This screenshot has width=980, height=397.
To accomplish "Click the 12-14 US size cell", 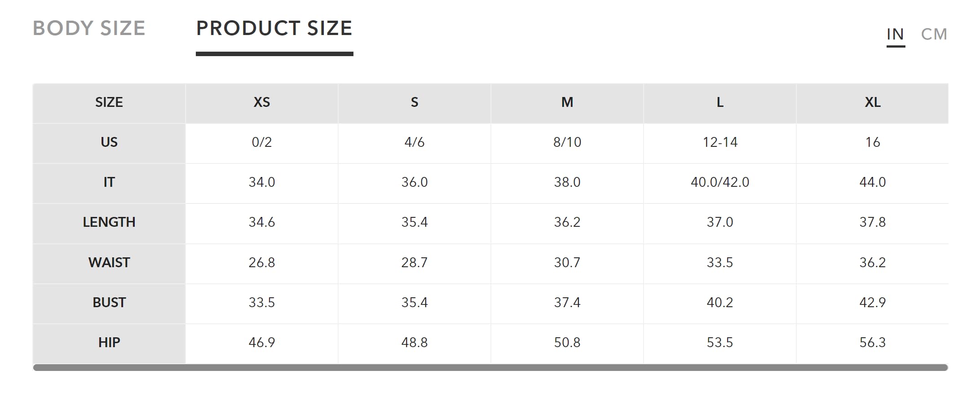I will click(x=720, y=143).
